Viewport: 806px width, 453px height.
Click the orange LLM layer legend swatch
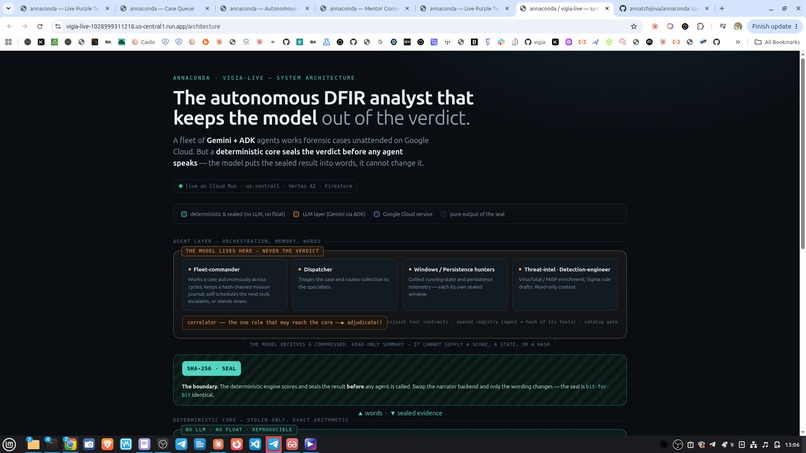[296, 214]
